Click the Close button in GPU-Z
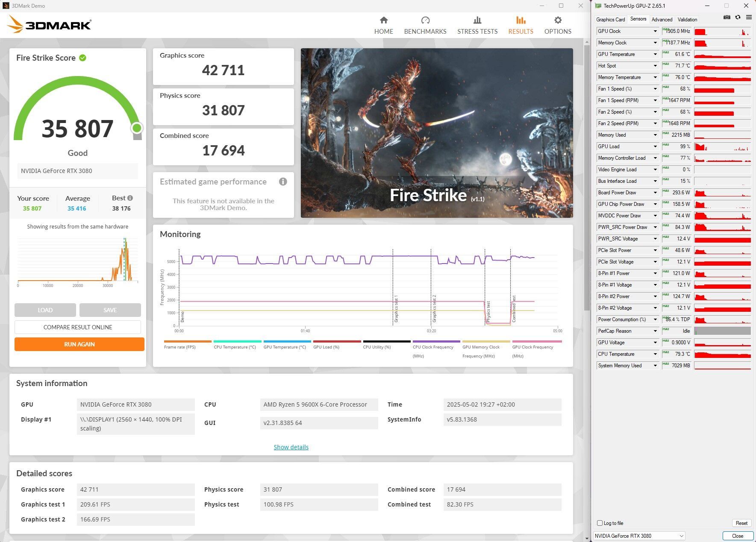 738,536
